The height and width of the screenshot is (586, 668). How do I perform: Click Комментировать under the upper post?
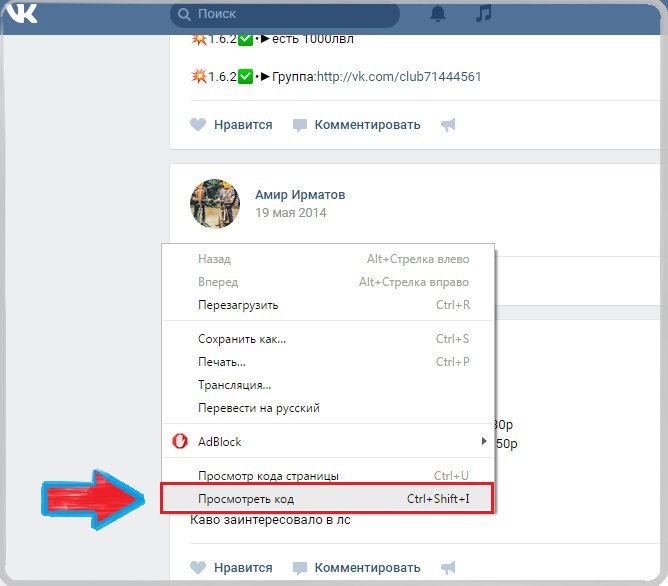click(x=367, y=125)
